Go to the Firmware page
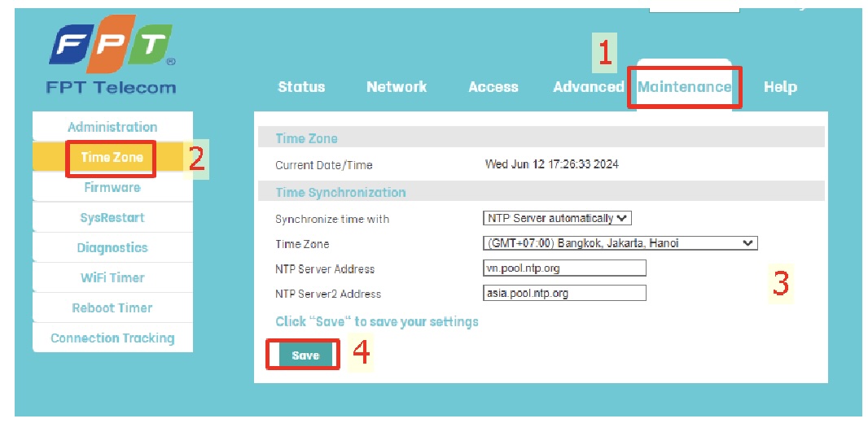 click(x=112, y=187)
